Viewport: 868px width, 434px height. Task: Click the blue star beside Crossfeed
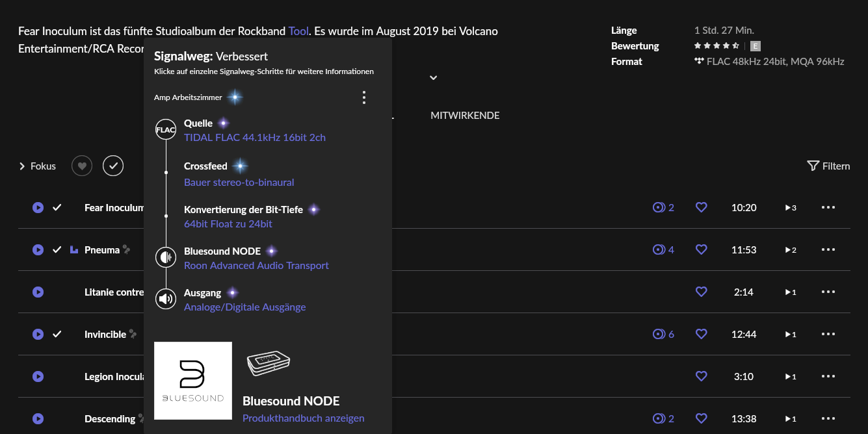240,166
